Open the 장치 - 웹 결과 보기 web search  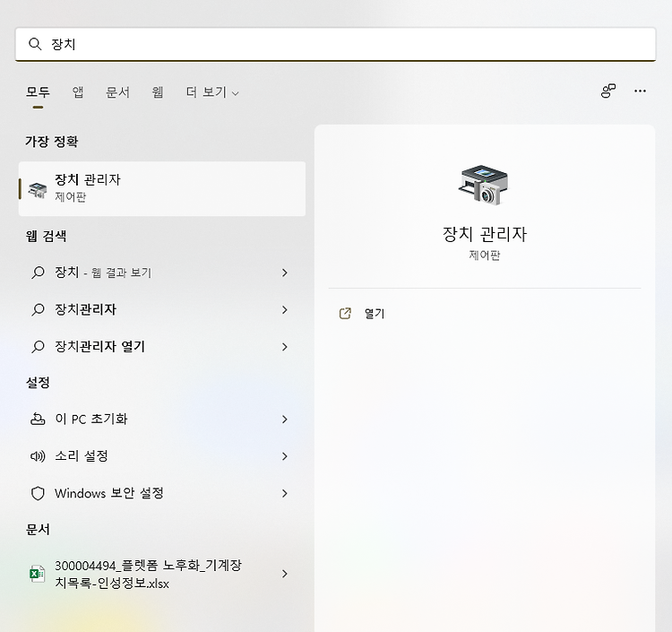click(x=162, y=273)
